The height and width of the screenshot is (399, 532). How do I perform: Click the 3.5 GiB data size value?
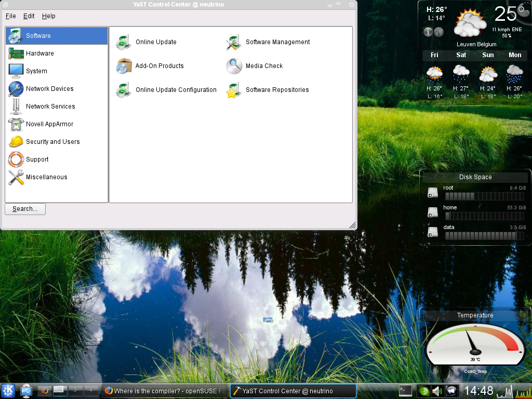(518, 228)
